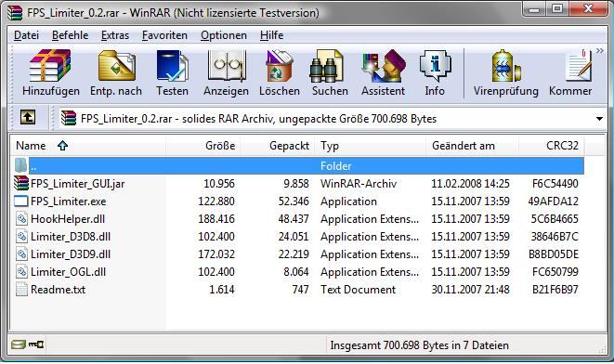Click the packed size 48.437
The width and height of the screenshot is (614, 364).
pyautogui.click(x=294, y=219)
